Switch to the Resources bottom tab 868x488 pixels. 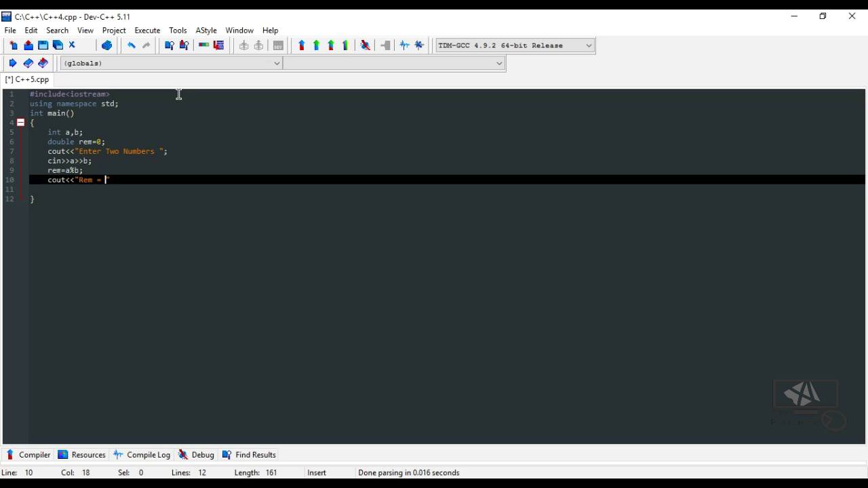pos(82,455)
